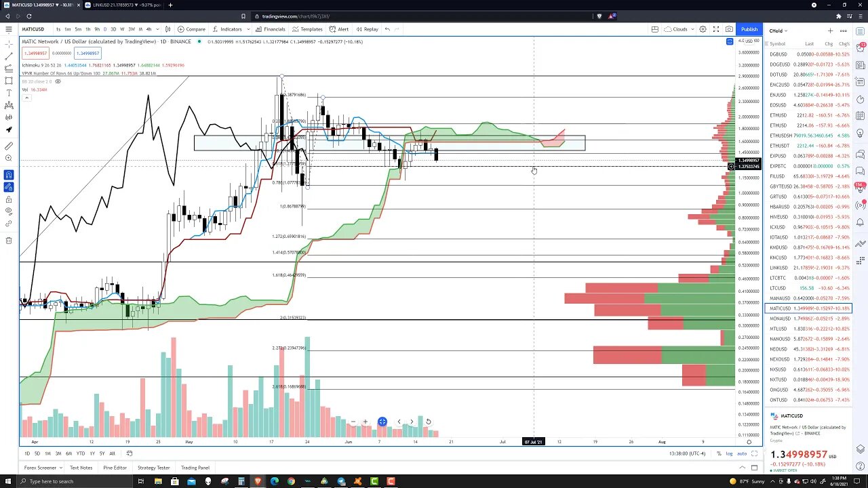Toggle log scale on price axis
Screen dimensions: 868x488
click(x=730, y=453)
